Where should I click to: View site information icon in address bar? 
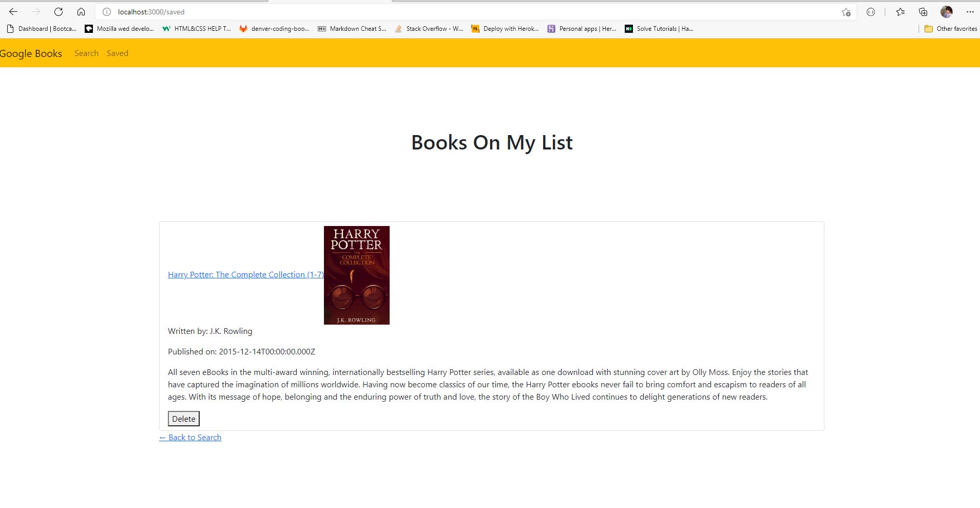(107, 12)
